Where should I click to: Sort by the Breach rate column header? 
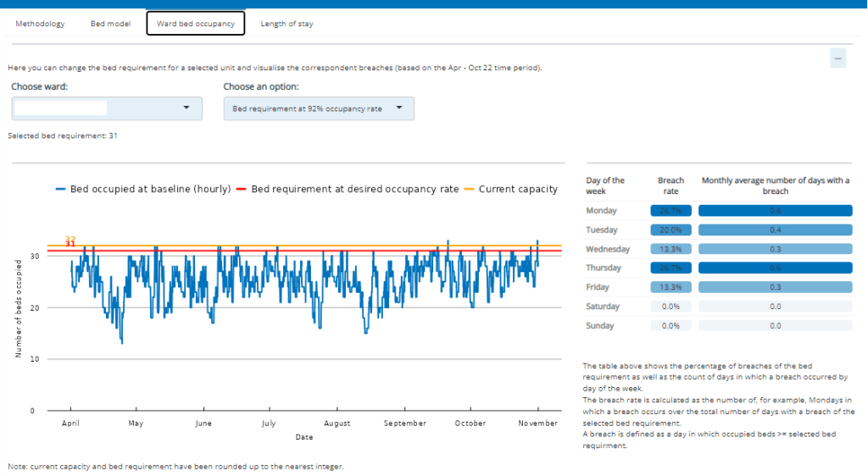click(x=670, y=185)
